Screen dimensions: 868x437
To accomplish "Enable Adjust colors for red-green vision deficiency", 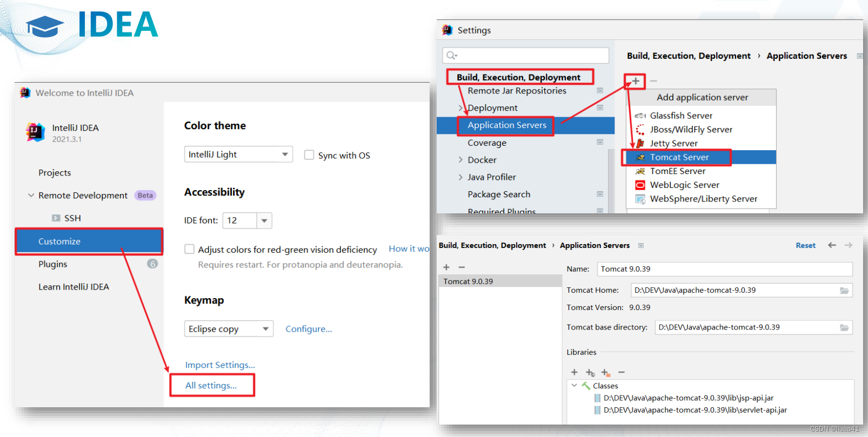I will [x=189, y=249].
